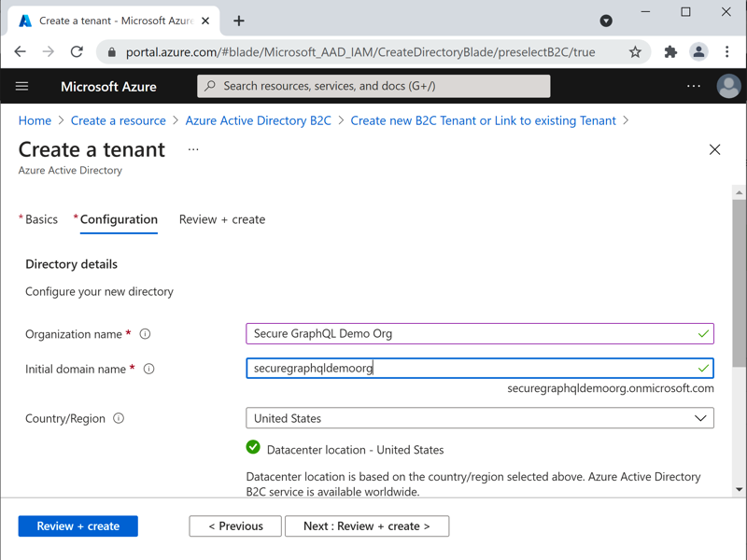Open the browser extensions puzzle icon
Image resolution: width=747 pixels, height=560 pixels.
pyautogui.click(x=670, y=51)
